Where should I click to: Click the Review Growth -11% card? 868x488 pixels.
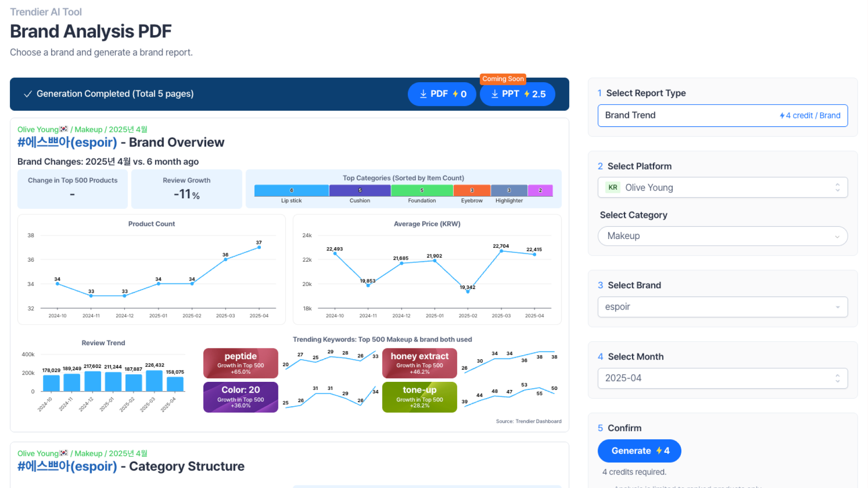(x=187, y=189)
